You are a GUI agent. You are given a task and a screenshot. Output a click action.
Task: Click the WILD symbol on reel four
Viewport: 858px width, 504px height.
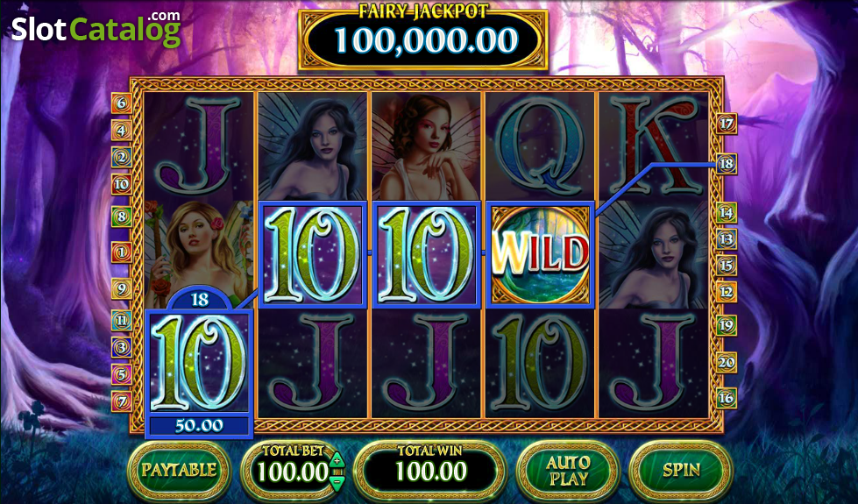[540, 254]
